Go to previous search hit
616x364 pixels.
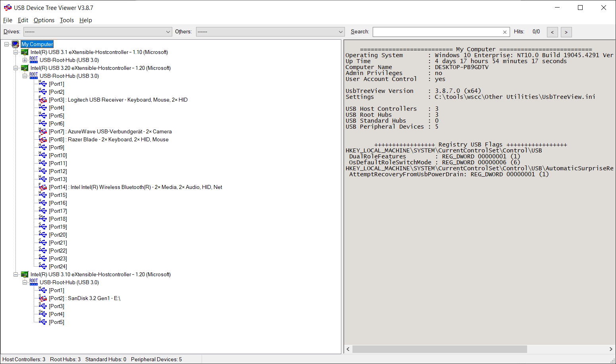point(552,32)
